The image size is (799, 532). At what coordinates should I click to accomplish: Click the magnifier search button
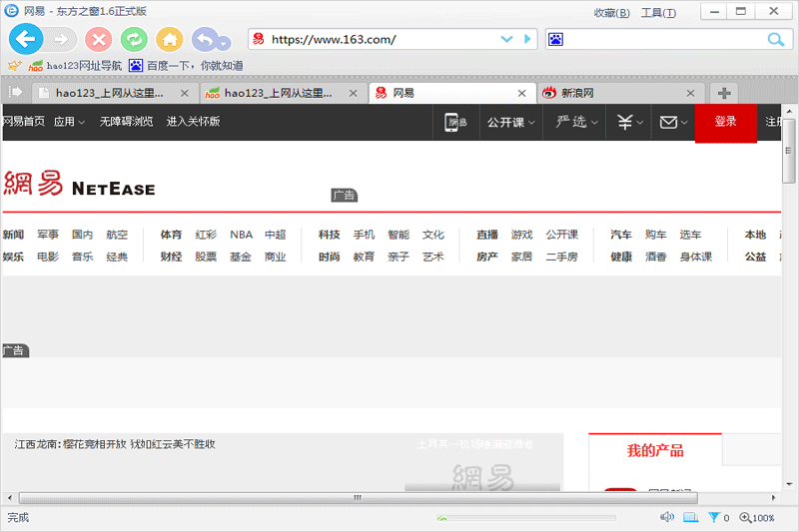[776, 39]
